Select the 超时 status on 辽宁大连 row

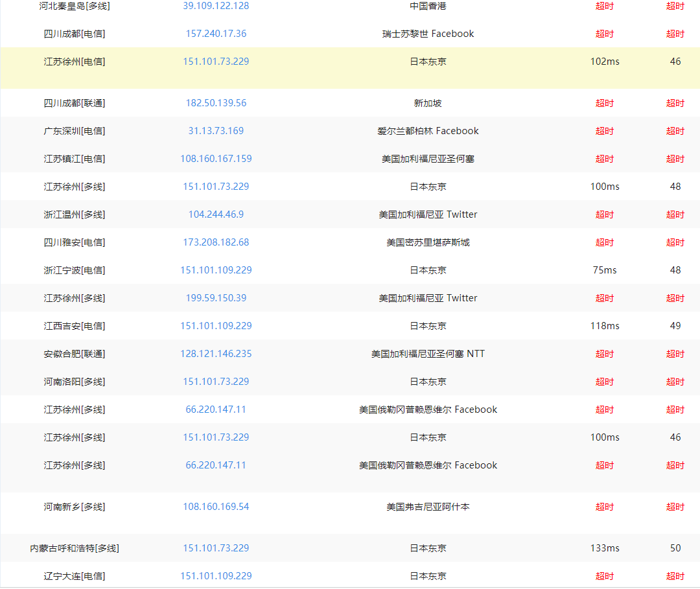pos(604,575)
